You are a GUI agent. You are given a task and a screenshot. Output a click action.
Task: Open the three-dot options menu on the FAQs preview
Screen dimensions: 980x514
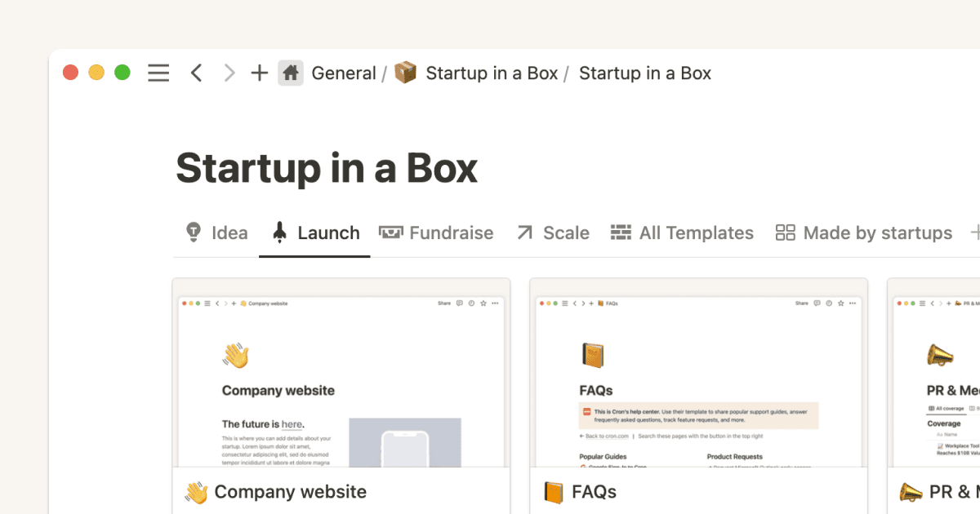click(x=853, y=303)
